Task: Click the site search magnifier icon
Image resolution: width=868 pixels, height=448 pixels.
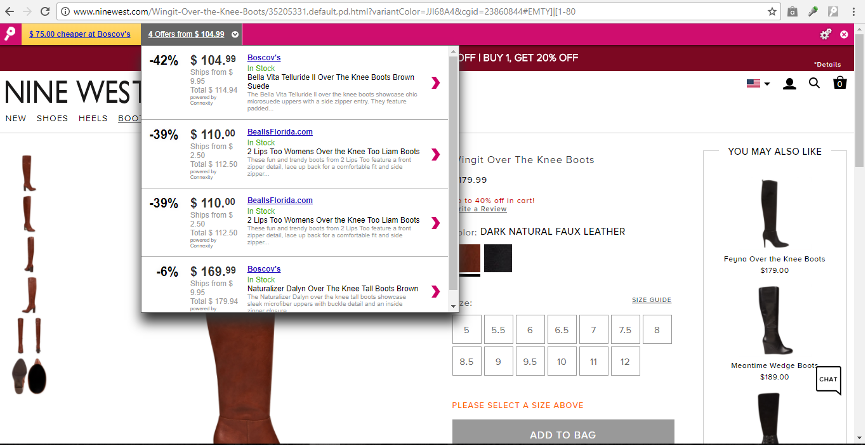Action: [814, 83]
